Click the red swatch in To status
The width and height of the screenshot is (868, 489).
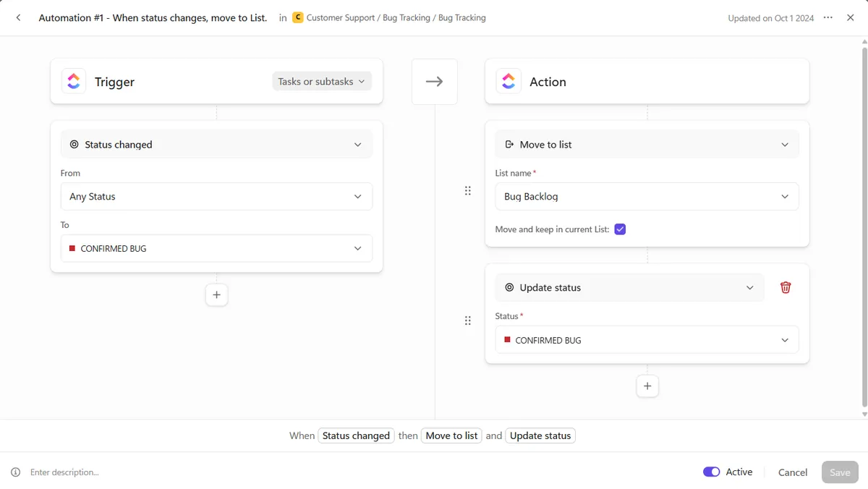(72, 248)
